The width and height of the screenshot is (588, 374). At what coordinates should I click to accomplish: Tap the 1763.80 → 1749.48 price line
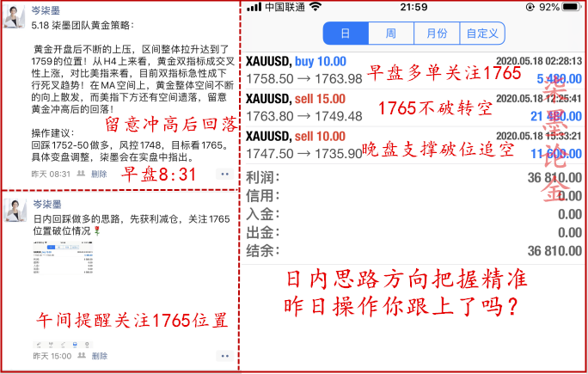pyautogui.click(x=304, y=116)
